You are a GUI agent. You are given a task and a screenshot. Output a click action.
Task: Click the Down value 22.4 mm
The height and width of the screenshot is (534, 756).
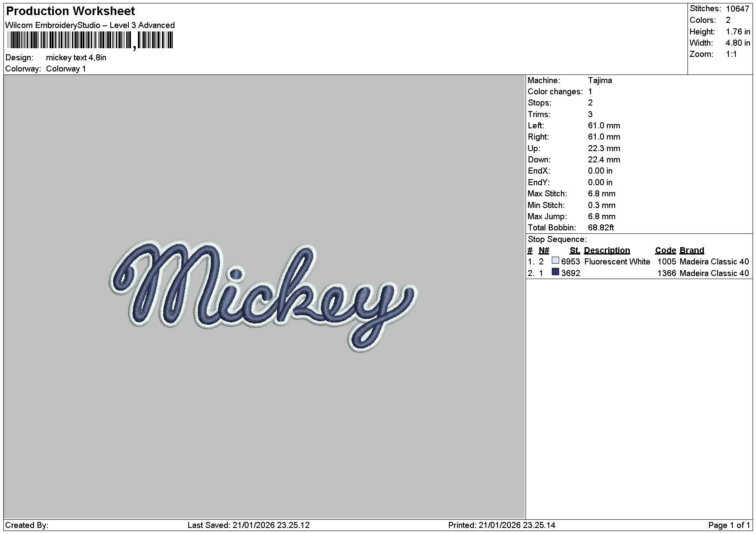[x=604, y=159]
